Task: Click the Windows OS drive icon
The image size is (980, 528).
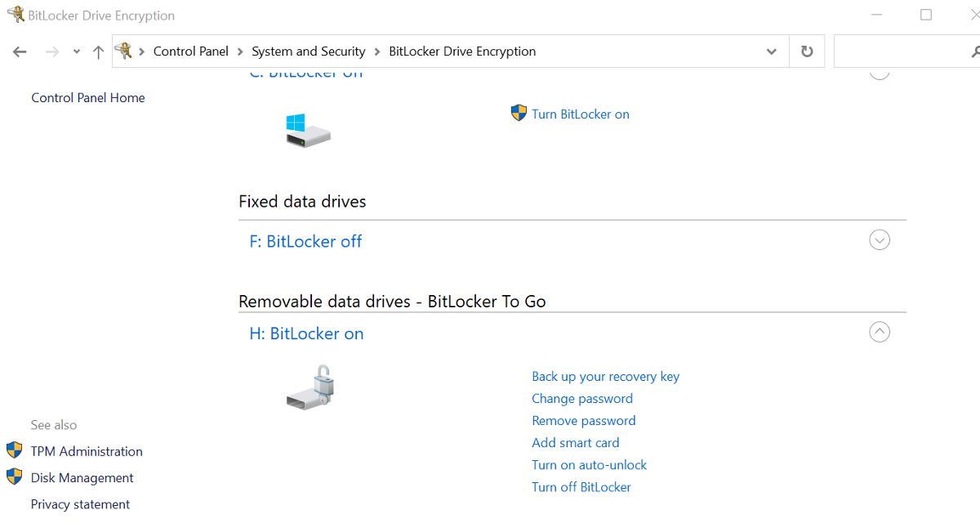Action: point(306,131)
